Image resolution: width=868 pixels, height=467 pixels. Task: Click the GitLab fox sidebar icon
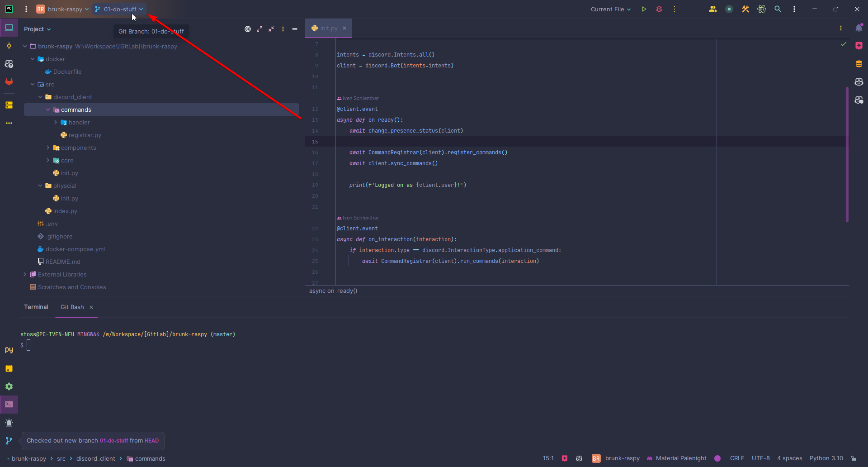coord(9,82)
